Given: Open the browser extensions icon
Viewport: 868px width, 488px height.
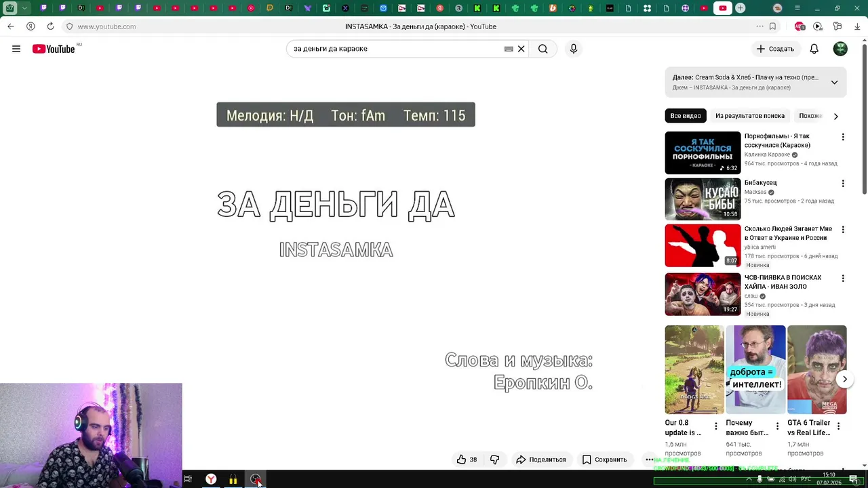Looking at the screenshot, I should point(837,26).
